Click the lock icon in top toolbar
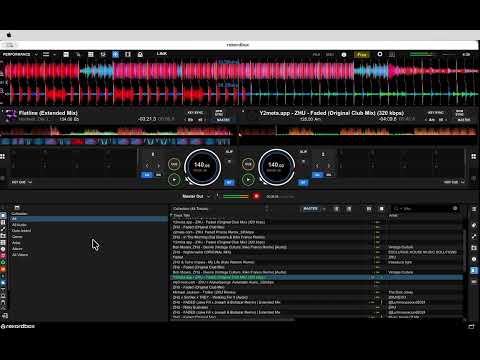This screenshot has width=480, height=360. tap(140, 54)
